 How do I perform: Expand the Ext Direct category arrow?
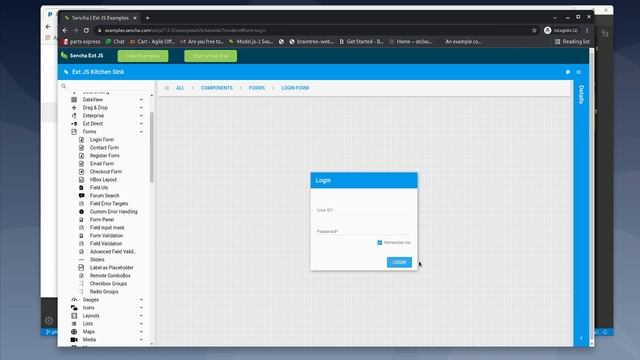pyautogui.click(x=141, y=124)
